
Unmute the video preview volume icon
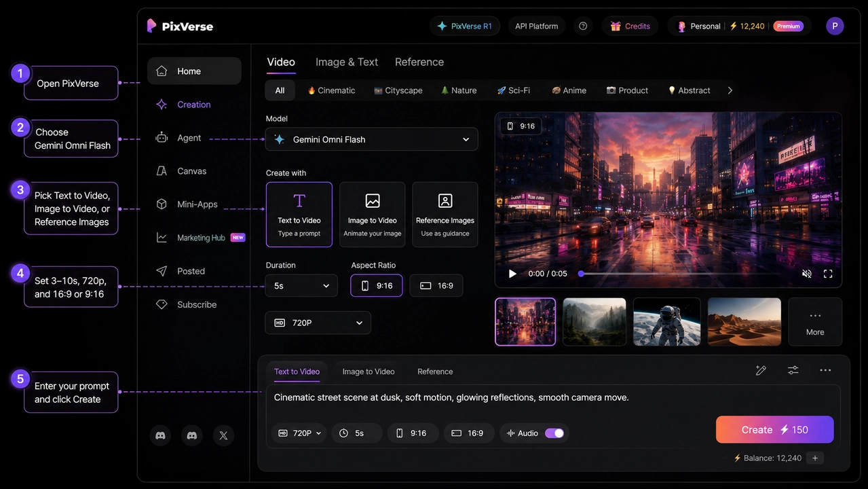click(807, 274)
